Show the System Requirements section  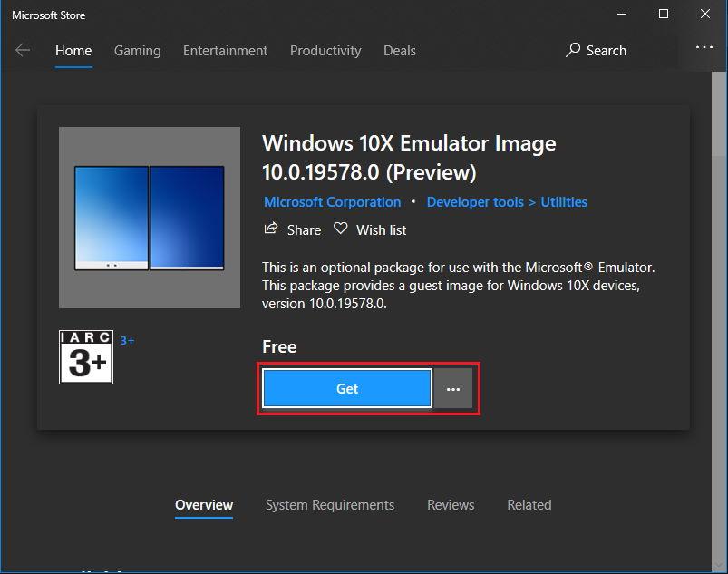pyautogui.click(x=330, y=505)
